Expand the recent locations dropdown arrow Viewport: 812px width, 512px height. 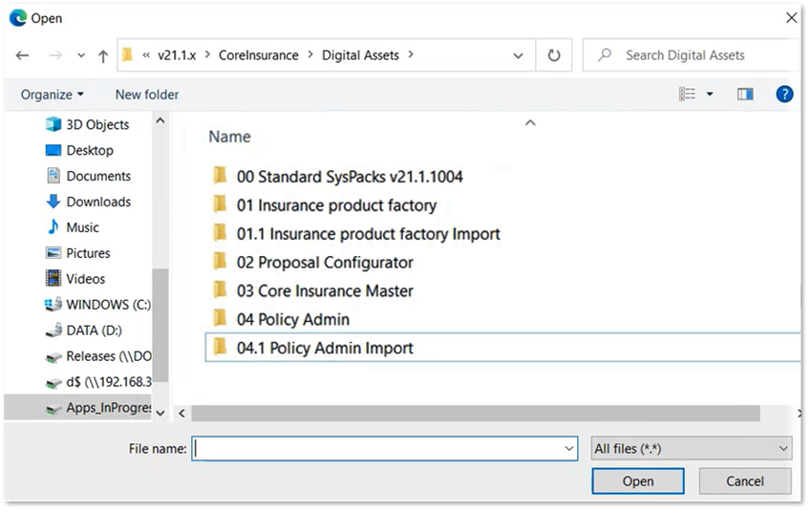[81, 55]
